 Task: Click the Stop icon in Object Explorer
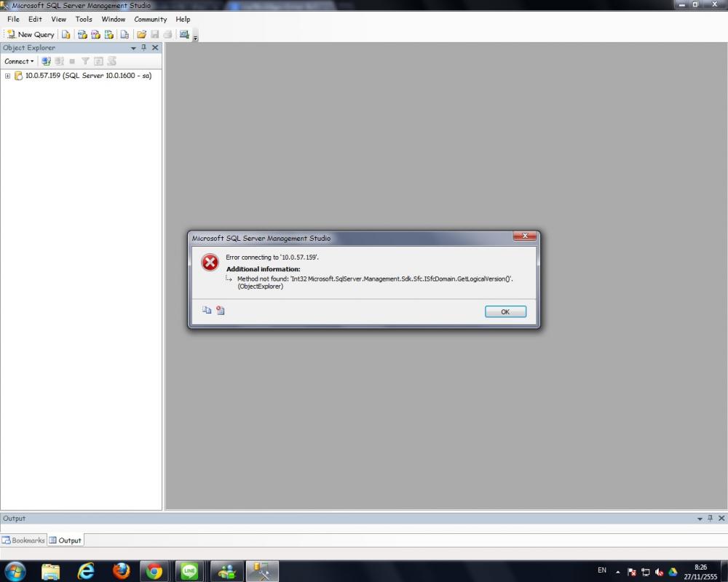coord(72,61)
